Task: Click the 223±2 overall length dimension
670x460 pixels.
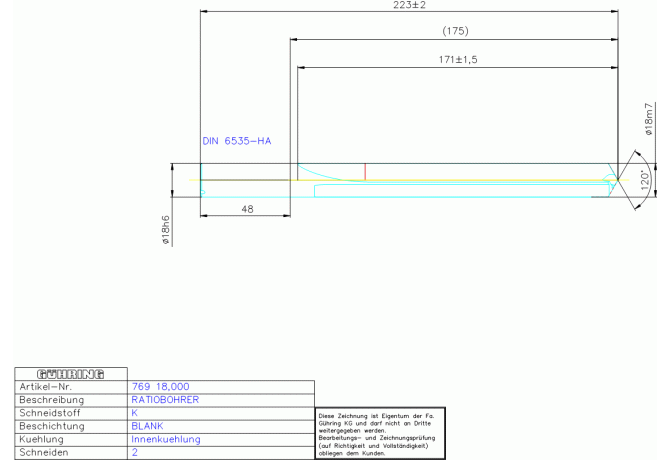Action: pos(409,6)
